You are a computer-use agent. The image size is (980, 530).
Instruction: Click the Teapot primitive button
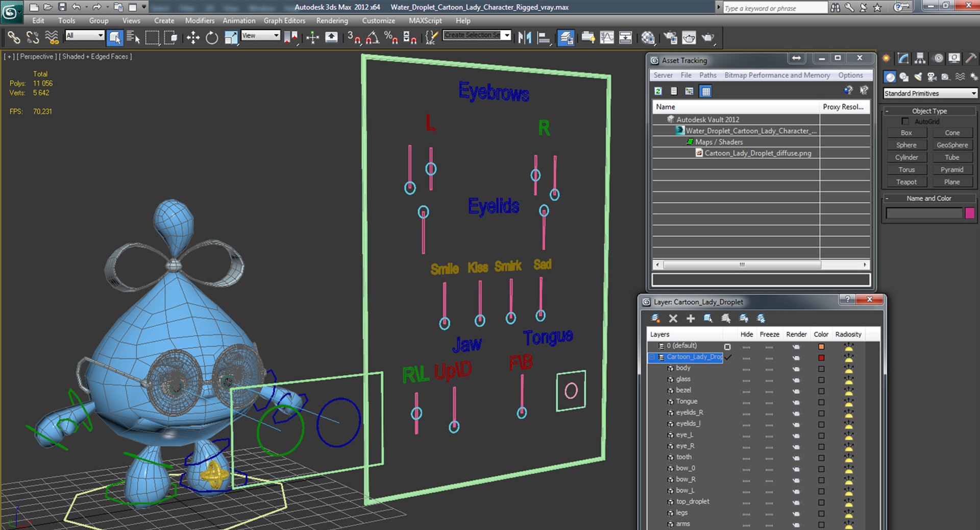tap(906, 182)
